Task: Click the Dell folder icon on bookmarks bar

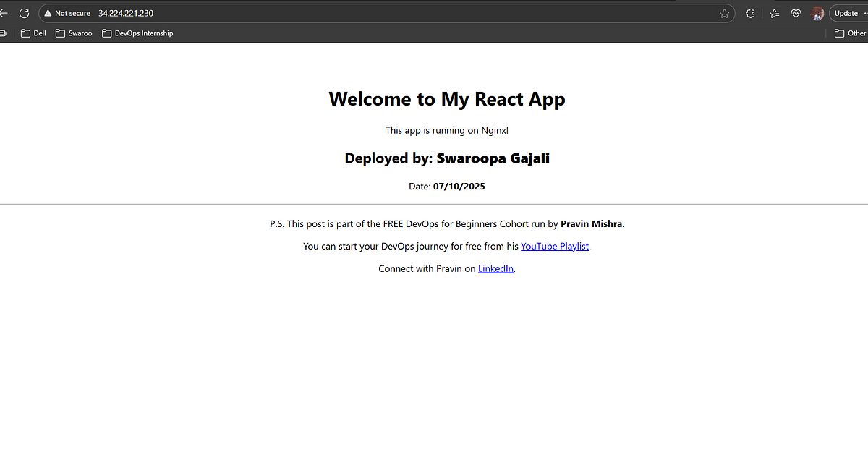Action: pos(24,33)
